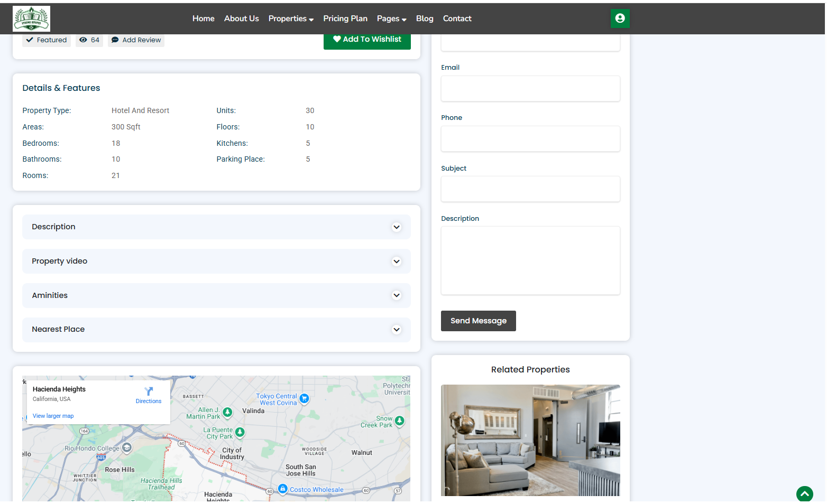
Task: Click the scroll-to-top arrow button
Action: tap(804, 494)
